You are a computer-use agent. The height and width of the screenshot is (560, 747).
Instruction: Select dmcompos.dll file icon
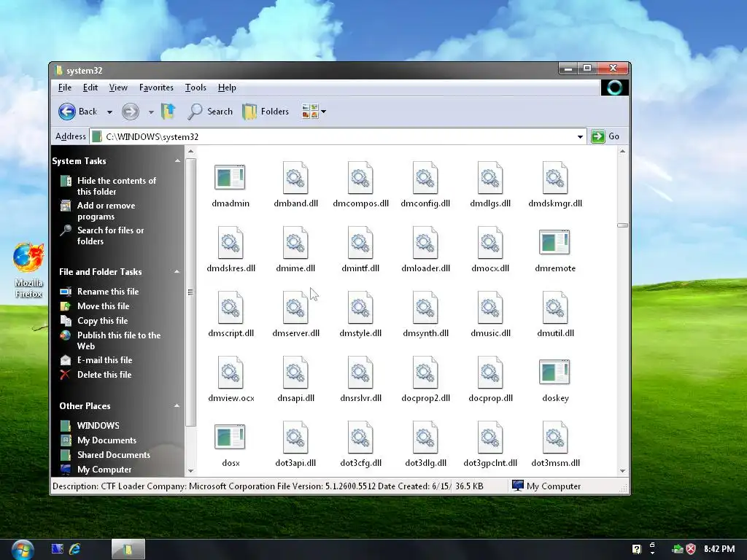coord(360,178)
